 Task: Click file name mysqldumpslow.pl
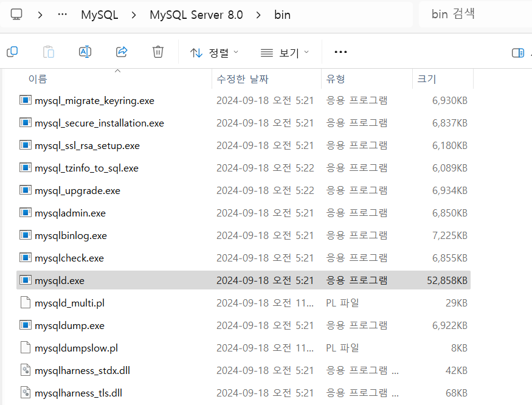[77, 348]
